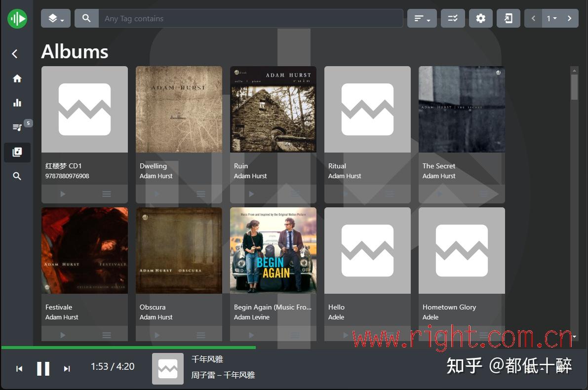Image resolution: width=588 pixels, height=390 pixels.
Task: Open the Ritual album placeholder cover
Action: click(x=367, y=110)
